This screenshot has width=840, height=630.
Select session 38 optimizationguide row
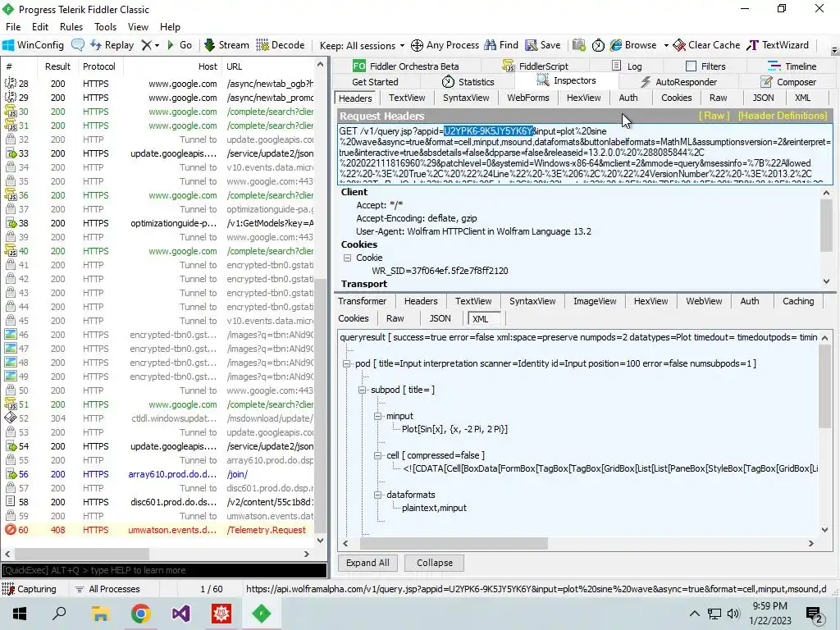coord(158,223)
